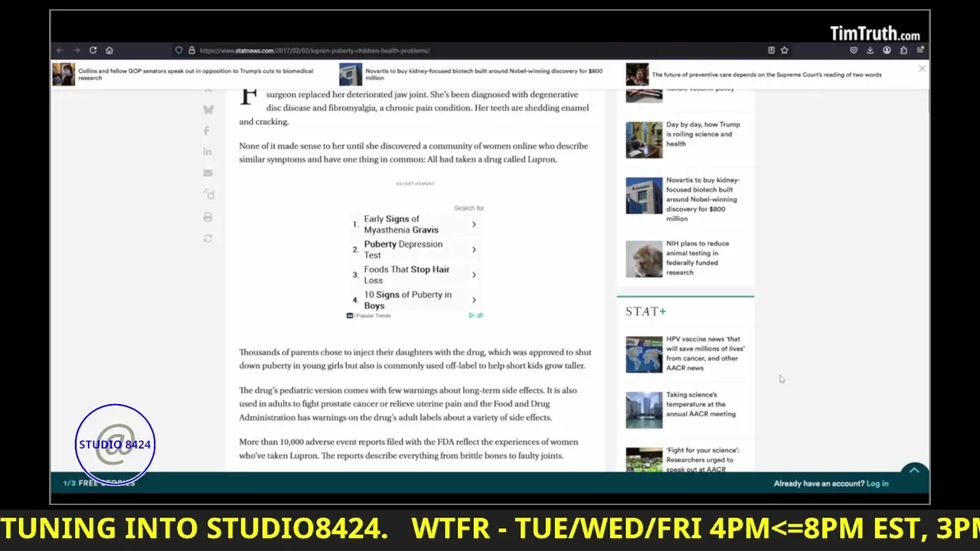Open sidebar Novartis kidney-focused biotech story
980x551 pixels.
701,199
